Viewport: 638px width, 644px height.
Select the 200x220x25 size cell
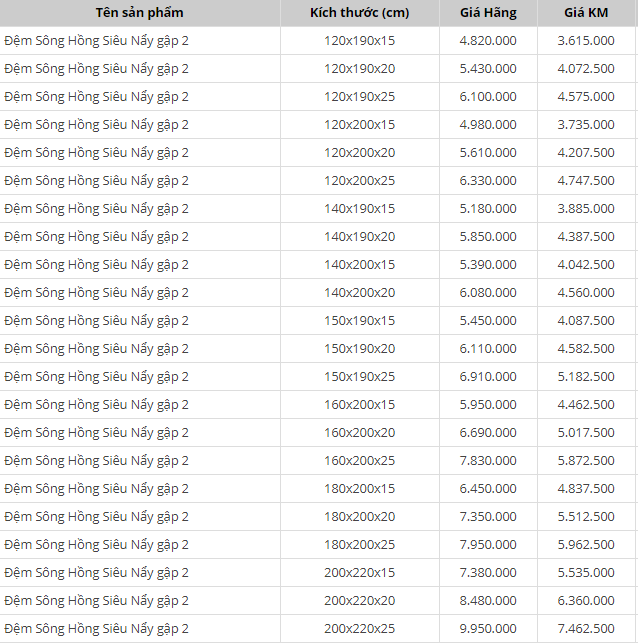click(x=359, y=629)
